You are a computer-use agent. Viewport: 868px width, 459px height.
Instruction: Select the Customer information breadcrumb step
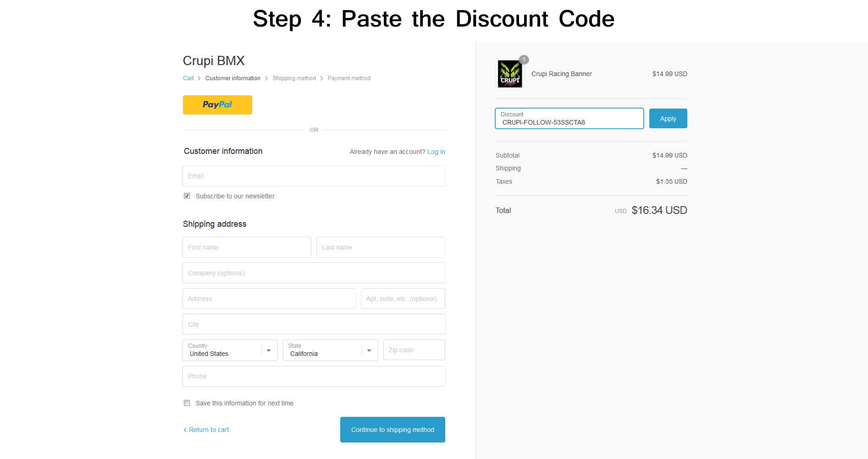click(232, 78)
